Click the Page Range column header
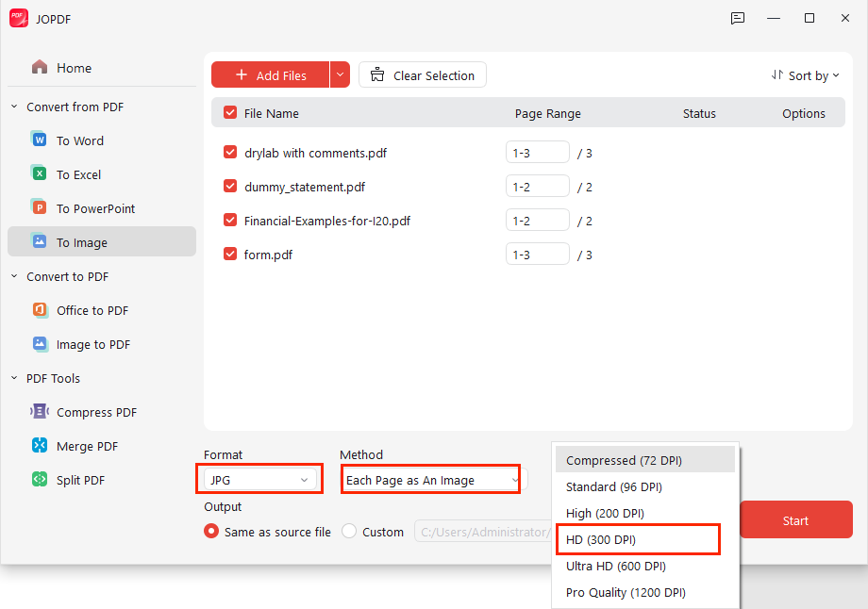The height and width of the screenshot is (609, 868). click(x=548, y=113)
